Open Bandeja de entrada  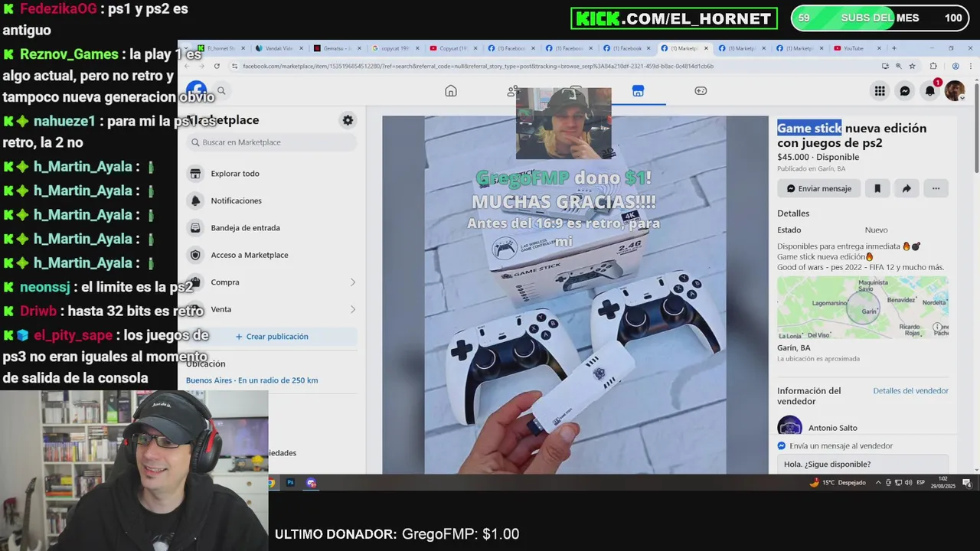click(x=272, y=228)
